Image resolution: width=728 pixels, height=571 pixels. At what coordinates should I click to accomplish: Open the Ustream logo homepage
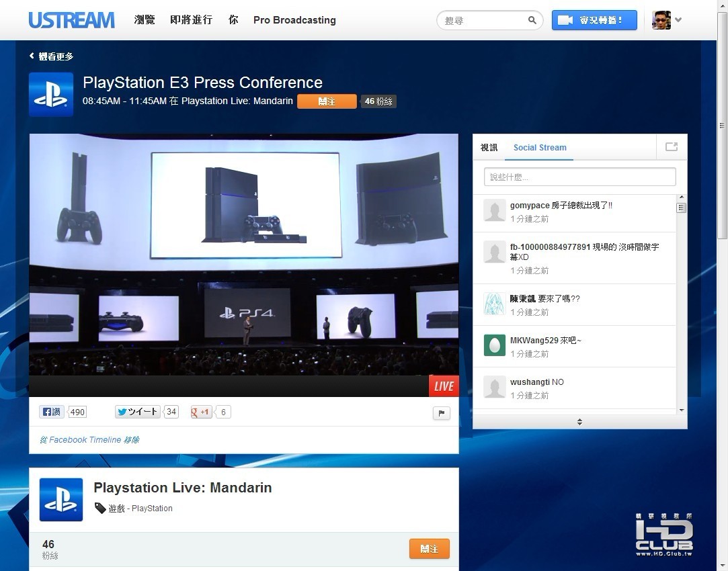71,20
